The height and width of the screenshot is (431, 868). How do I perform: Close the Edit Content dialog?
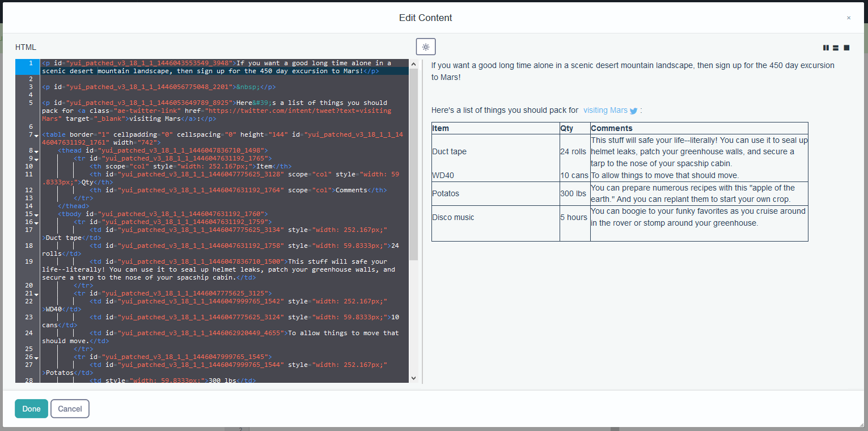[849, 18]
